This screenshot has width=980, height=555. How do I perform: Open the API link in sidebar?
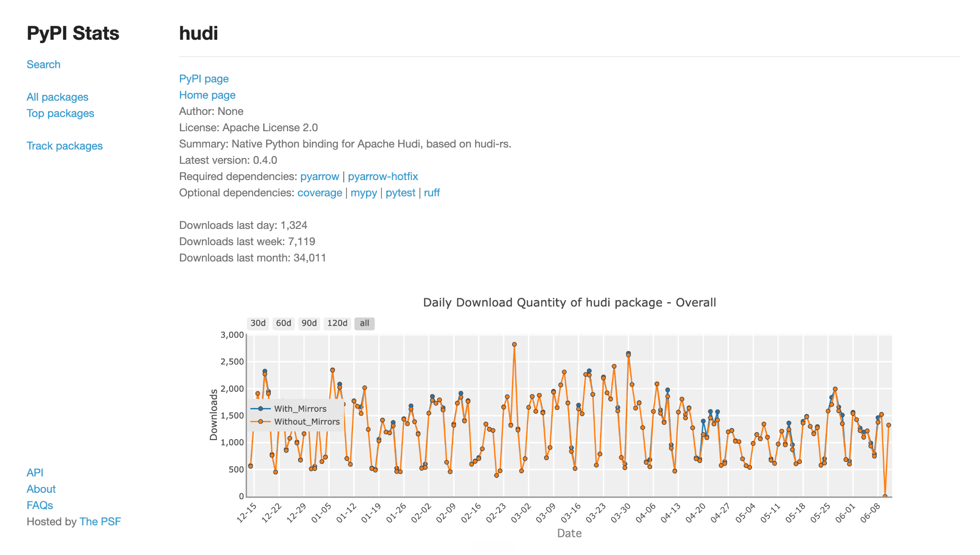pos(35,473)
